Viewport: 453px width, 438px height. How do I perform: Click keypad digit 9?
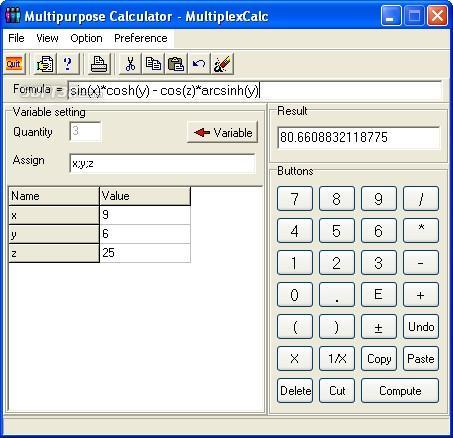[x=379, y=199]
